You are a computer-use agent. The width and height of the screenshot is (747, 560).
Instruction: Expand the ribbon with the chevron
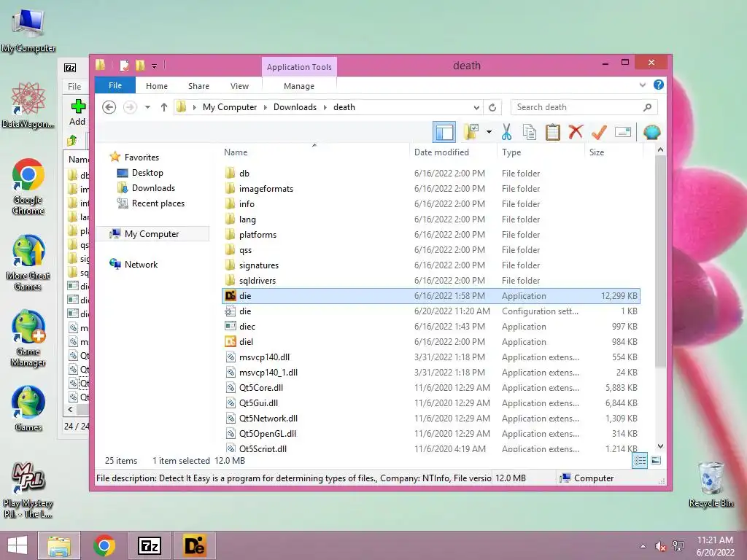(642, 85)
